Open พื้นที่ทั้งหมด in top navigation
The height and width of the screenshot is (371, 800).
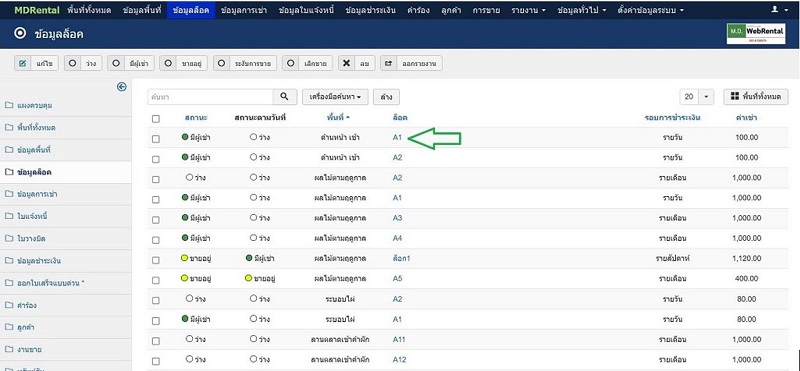(x=89, y=10)
